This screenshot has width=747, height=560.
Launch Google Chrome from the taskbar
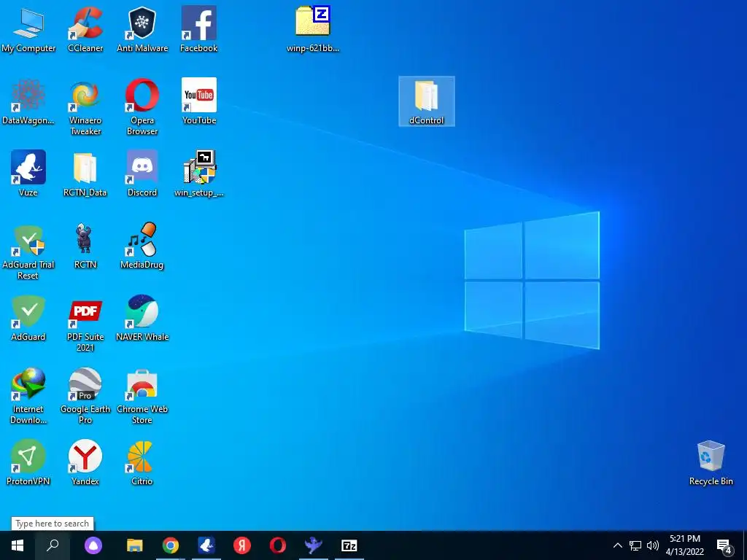(x=171, y=545)
